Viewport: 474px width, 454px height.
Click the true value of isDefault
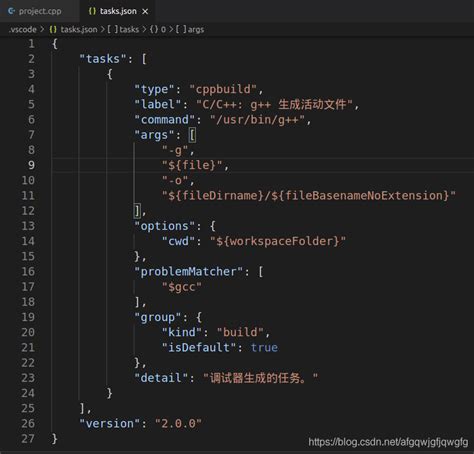pyautogui.click(x=264, y=348)
